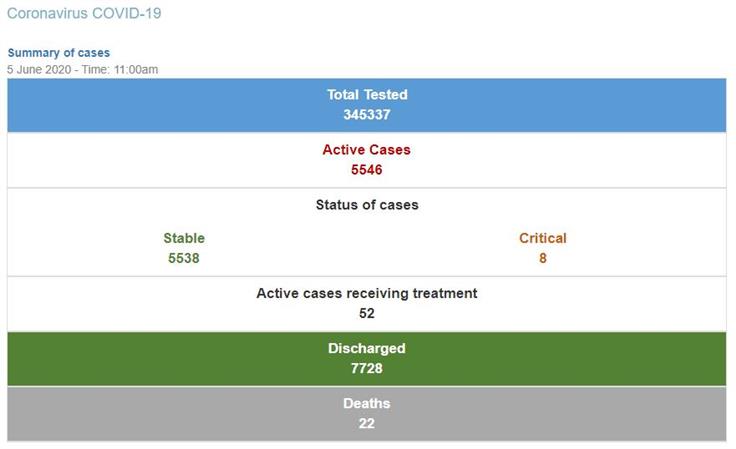736x449 pixels.
Task: Select the discharged count 7728
Action: [367, 368]
